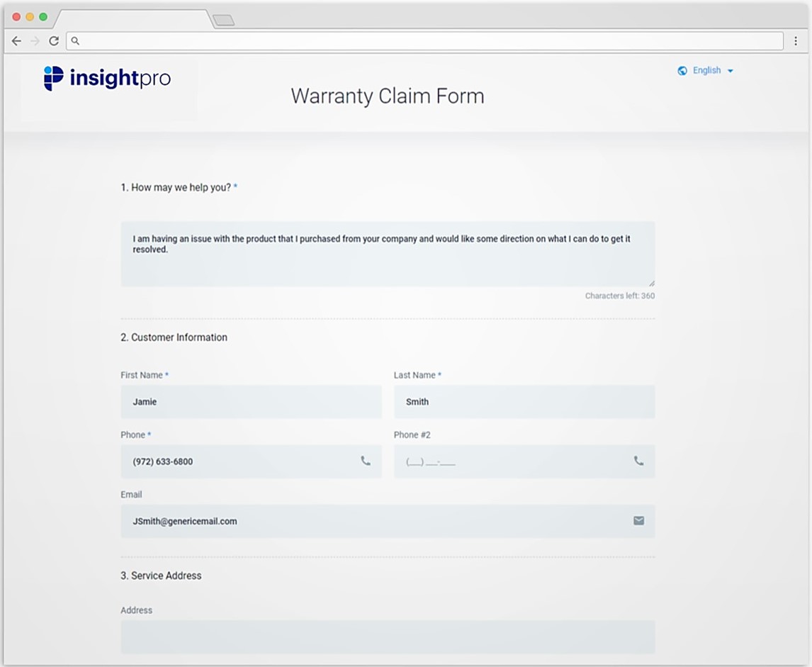The height and width of the screenshot is (667, 812).
Task: Click the browser forward arrow
Action: tap(35, 41)
